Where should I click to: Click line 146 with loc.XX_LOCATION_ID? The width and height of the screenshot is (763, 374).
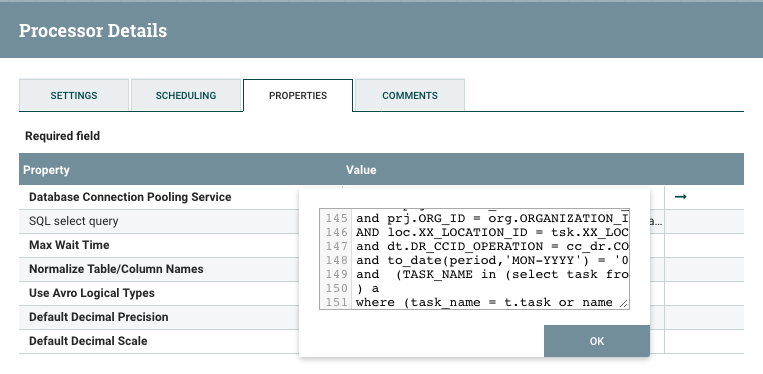[492, 232]
